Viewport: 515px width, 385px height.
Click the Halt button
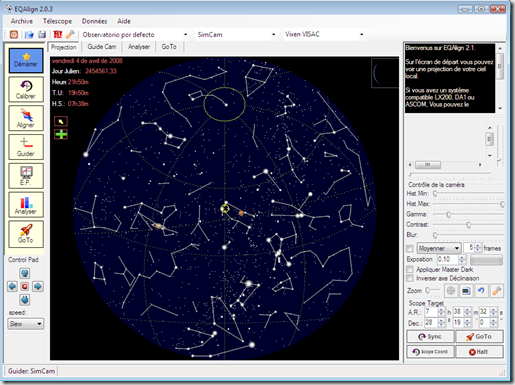point(479,352)
